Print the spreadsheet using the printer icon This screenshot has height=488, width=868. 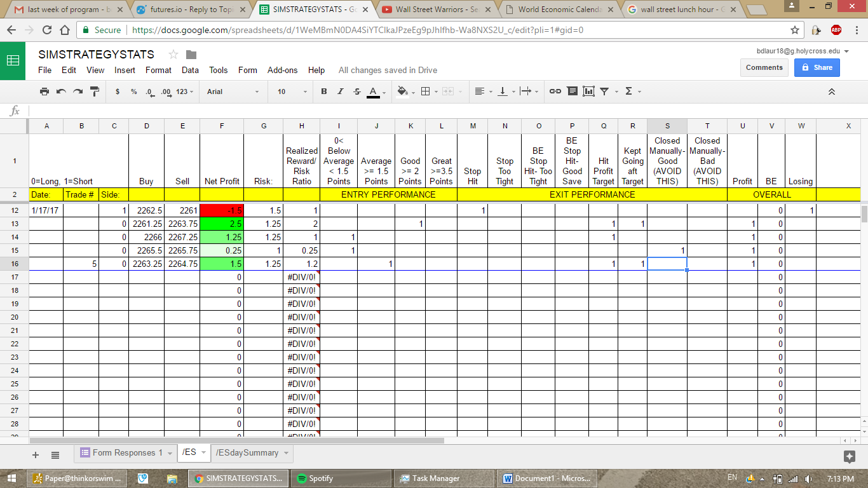tap(44, 91)
